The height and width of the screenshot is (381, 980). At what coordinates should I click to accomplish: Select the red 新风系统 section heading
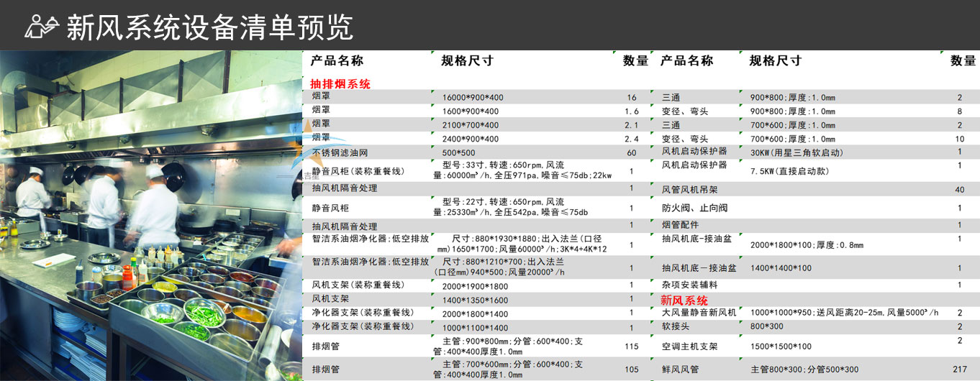tap(684, 300)
